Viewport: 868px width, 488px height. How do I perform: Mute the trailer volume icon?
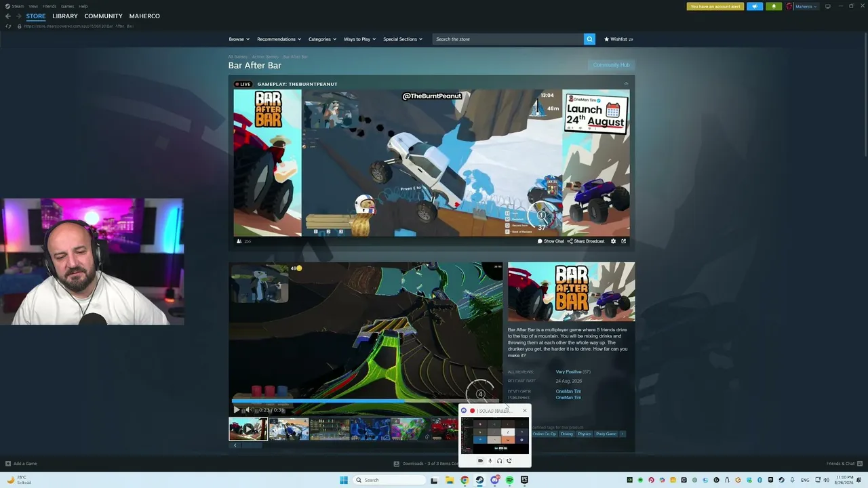pos(248,410)
